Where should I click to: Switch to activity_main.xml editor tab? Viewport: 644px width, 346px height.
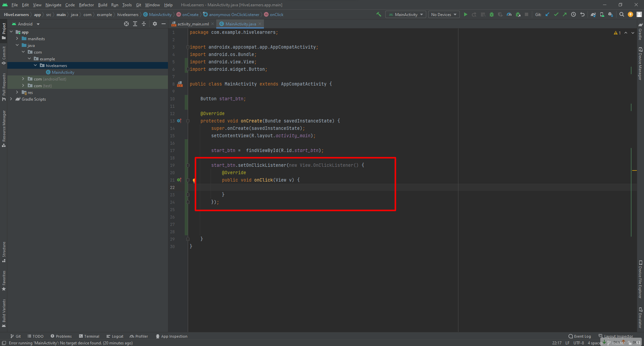pyautogui.click(x=193, y=24)
